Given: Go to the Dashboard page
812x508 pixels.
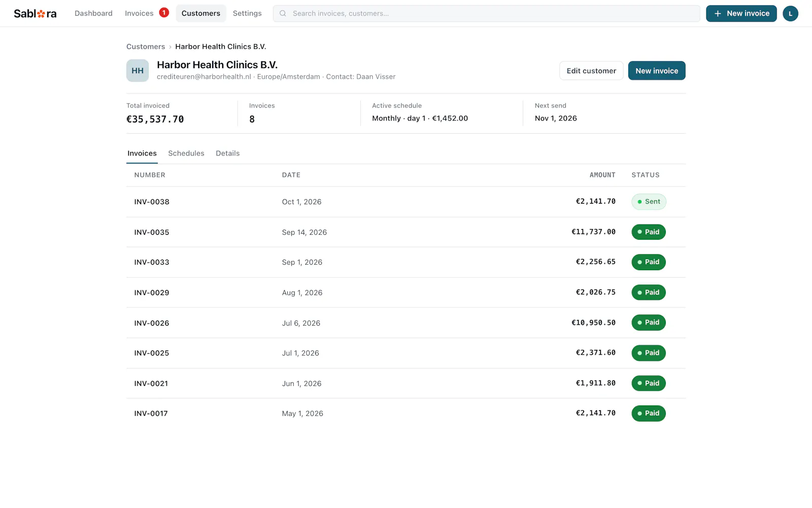Looking at the screenshot, I should tap(93, 14).
